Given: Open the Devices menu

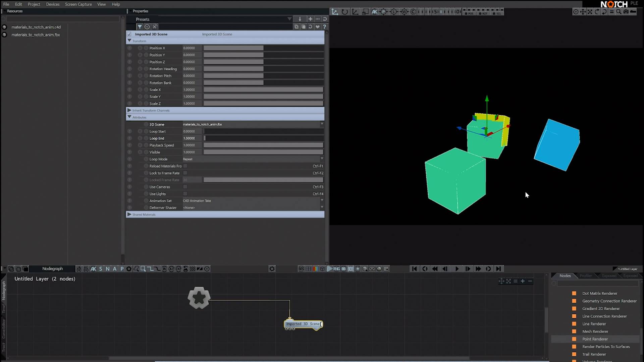Looking at the screenshot, I should point(53,4).
